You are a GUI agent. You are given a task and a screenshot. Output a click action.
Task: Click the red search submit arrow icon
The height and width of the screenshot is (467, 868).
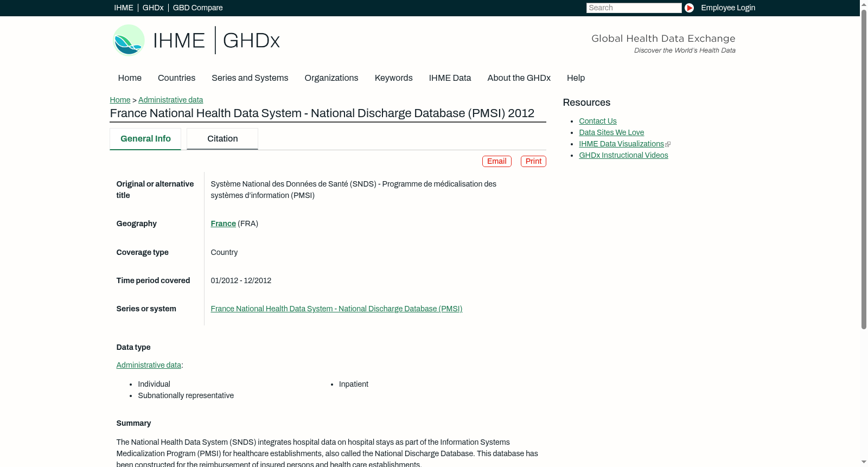[x=689, y=8]
